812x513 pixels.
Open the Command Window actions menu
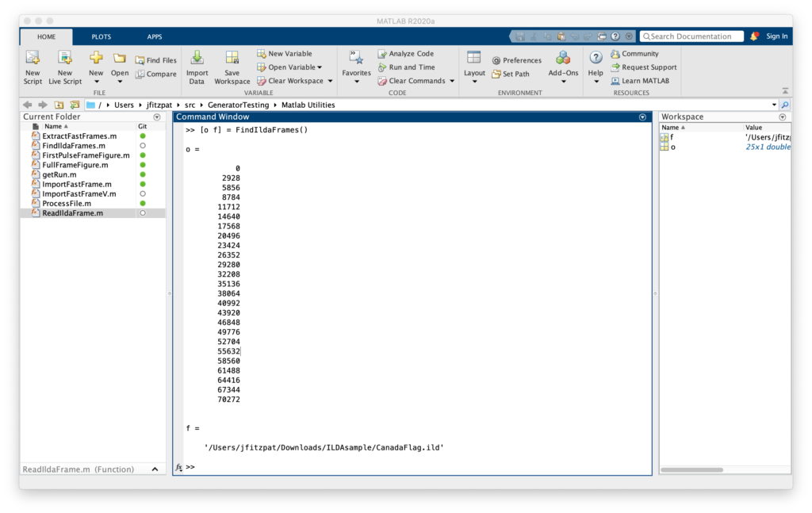coord(642,117)
